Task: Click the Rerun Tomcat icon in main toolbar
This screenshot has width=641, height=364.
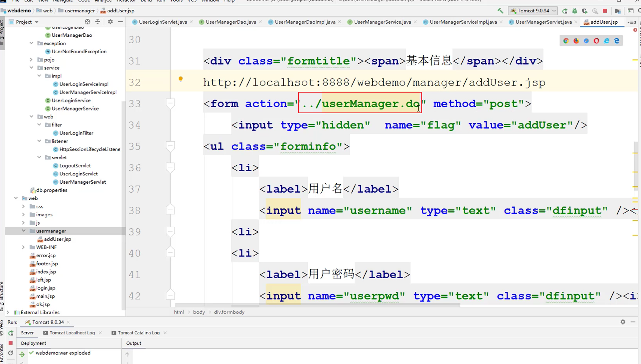Action: click(x=565, y=11)
